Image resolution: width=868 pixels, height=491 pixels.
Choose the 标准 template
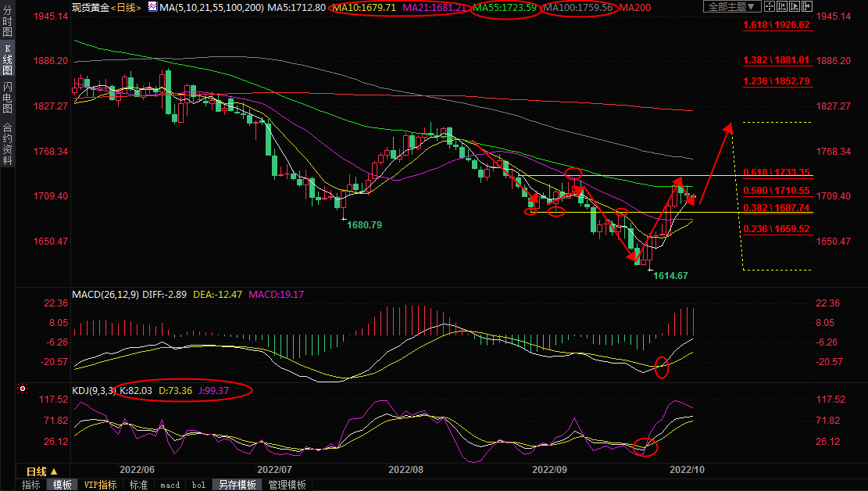[x=138, y=485]
